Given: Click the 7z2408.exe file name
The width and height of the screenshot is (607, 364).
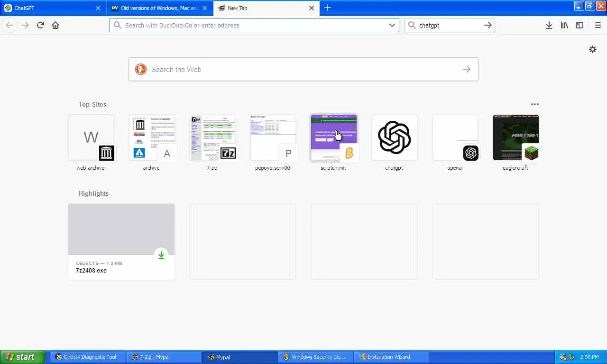Looking at the screenshot, I should coord(91,271).
